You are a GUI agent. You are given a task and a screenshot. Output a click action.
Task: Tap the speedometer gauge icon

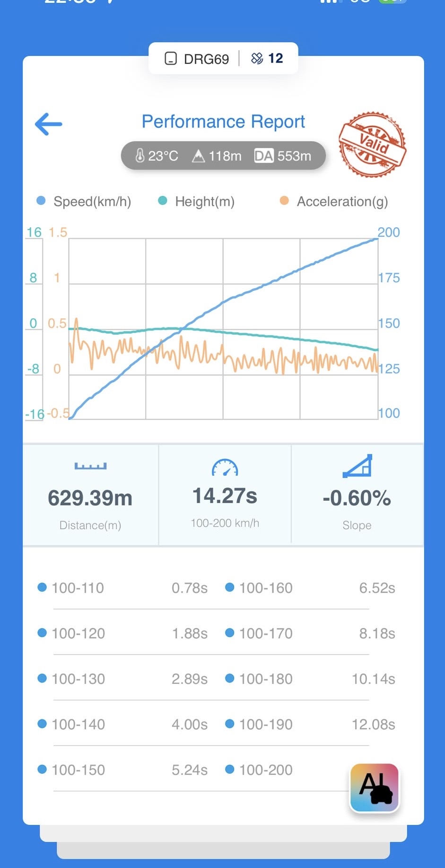click(225, 468)
